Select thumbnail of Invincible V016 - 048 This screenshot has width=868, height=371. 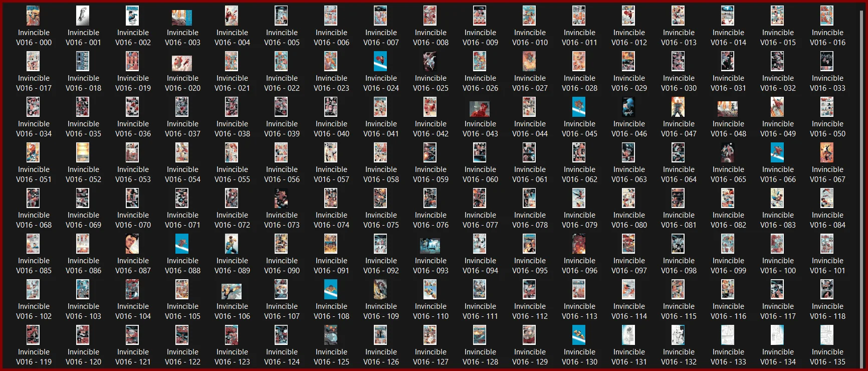[x=728, y=109]
